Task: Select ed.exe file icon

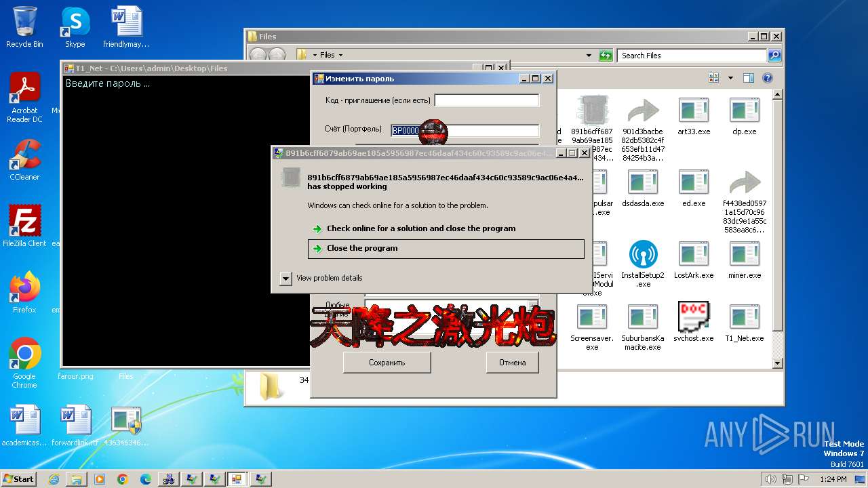Action: tap(694, 188)
